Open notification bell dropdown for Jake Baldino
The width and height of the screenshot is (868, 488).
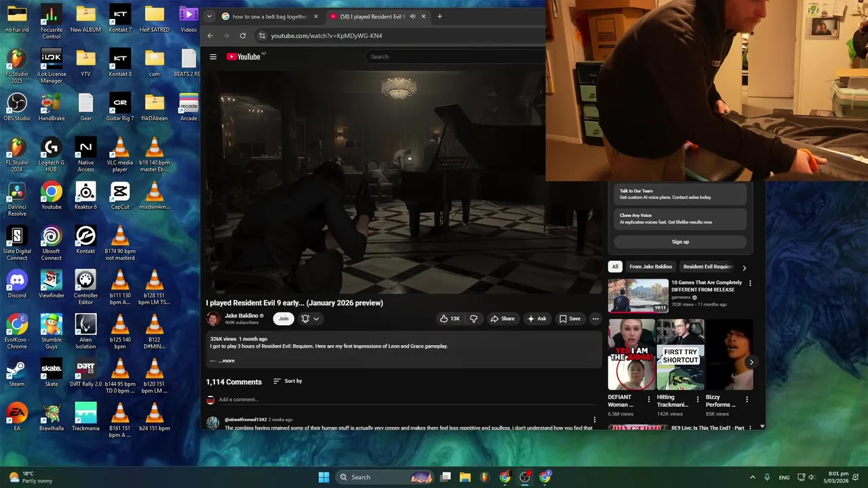point(310,319)
